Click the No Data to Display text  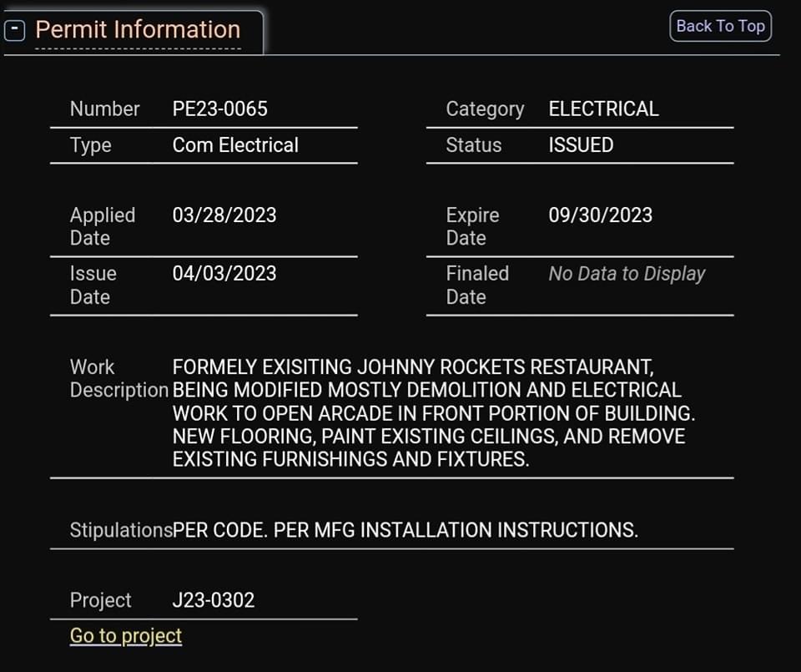[x=627, y=274]
